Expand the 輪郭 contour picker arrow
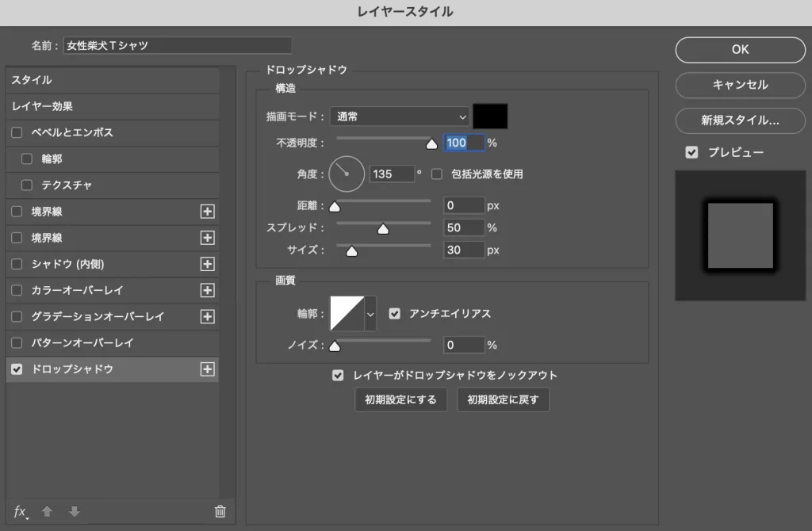 (x=370, y=314)
